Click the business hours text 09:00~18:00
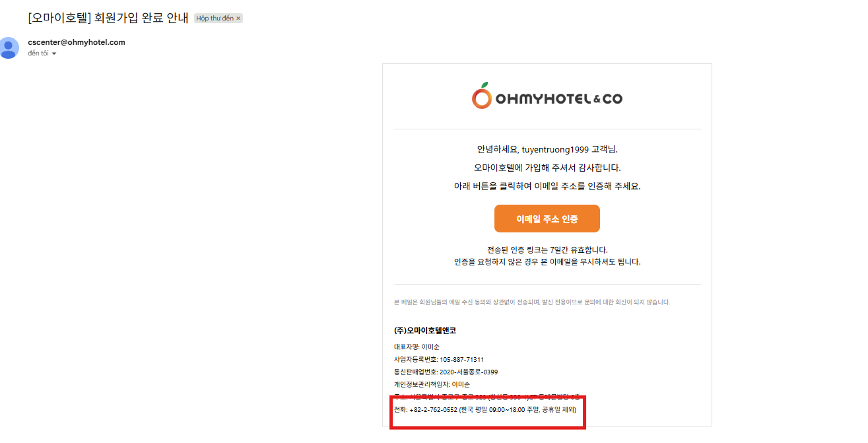 (x=507, y=410)
